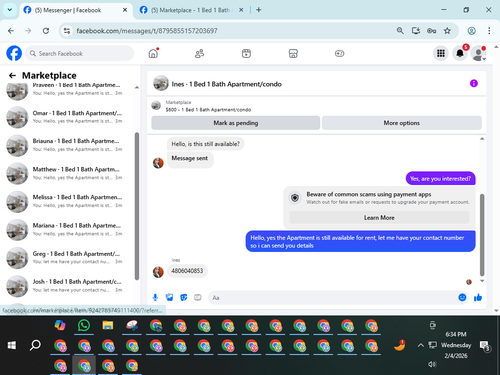
Task: Open the Chrome profile icon
Action: pyautogui.click(x=471, y=31)
